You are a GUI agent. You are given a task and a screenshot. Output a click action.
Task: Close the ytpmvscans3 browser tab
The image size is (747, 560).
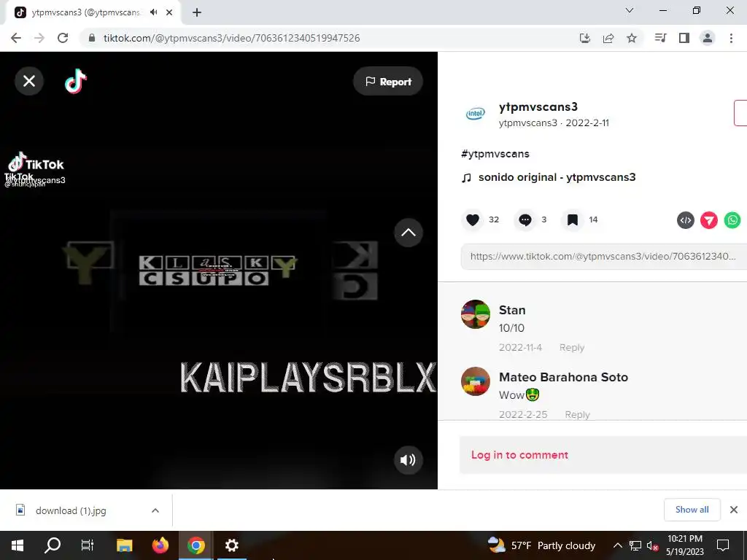click(169, 12)
